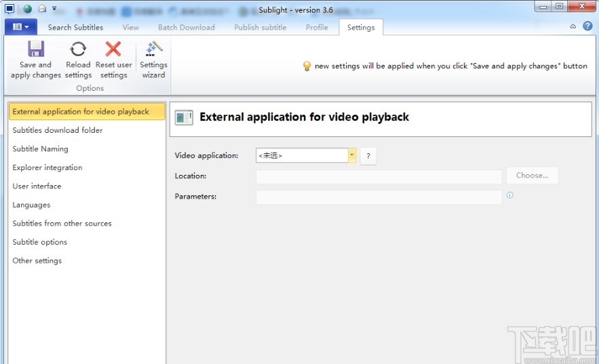Click the mail icon in quick access toolbar
The image size is (599, 364).
pyautogui.click(x=42, y=9)
